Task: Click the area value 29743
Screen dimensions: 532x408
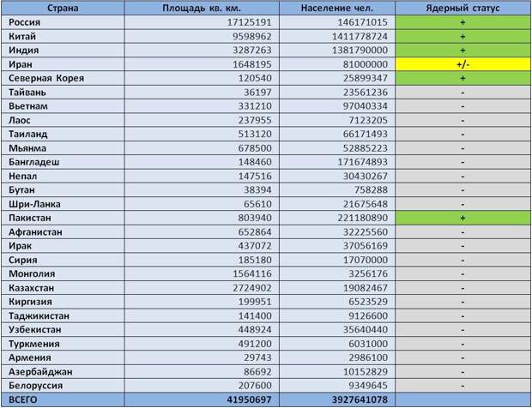Action: coord(258,357)
